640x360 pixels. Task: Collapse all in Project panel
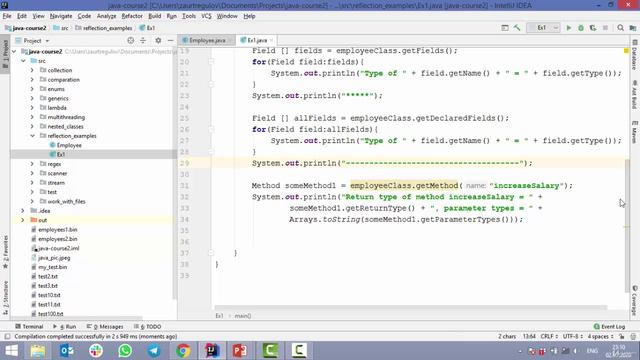point(143,40)
